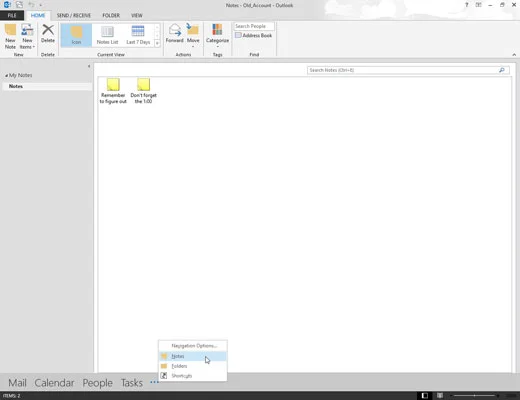Open the 'Remember to figure out' note
Image resolution: width=520 pixels, height=400 pixels.
click(113, 91)
